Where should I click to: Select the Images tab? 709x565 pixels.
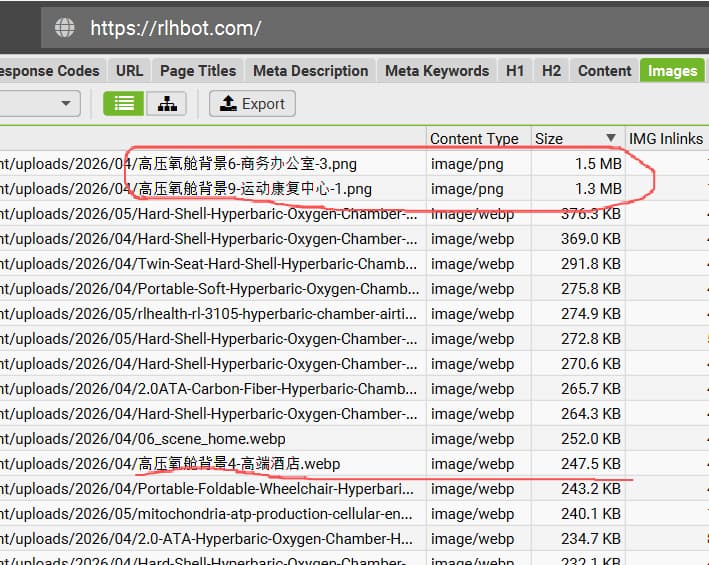click(672, 71)
